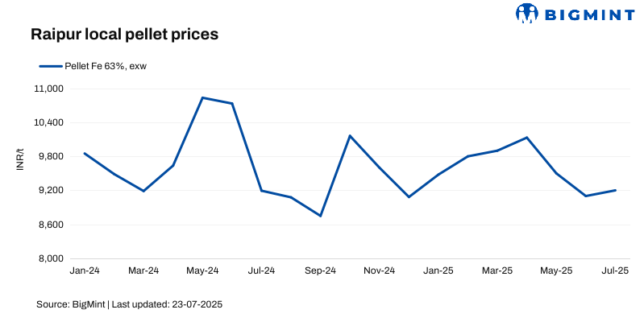Click the May-24 peak point on line
The width and height of the screenshot is (644, 322).
(x=202, y=97)
